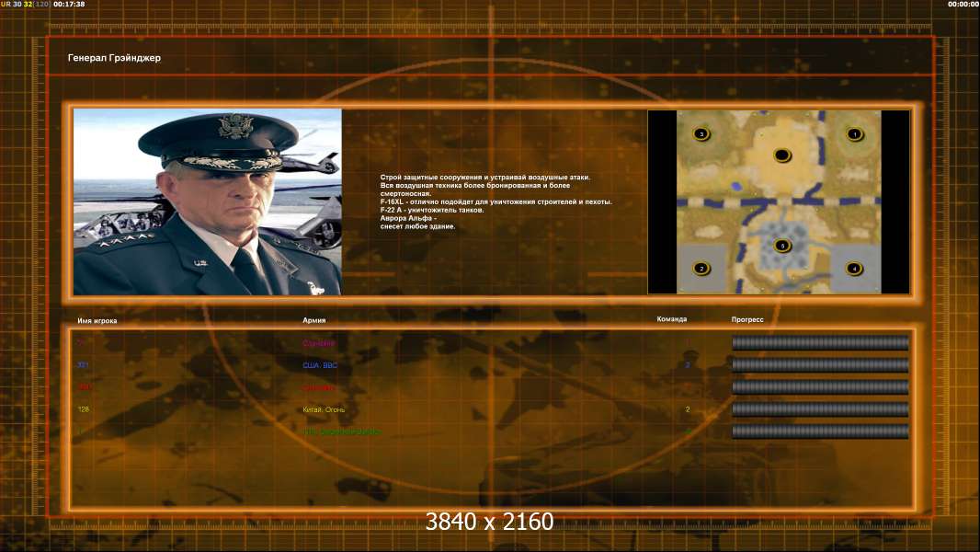
Task: Click the 'F-16XL' description line
Action: (x=496, y=201)
